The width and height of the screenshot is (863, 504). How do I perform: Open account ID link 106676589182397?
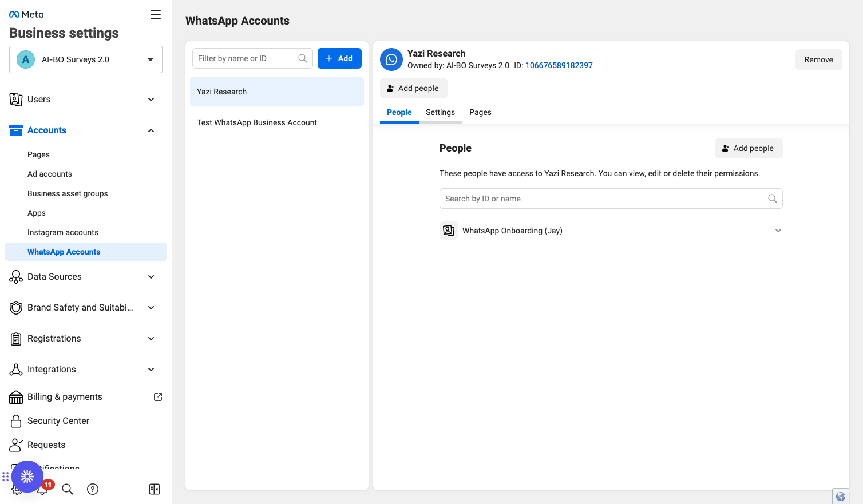(x=559, y=65)
